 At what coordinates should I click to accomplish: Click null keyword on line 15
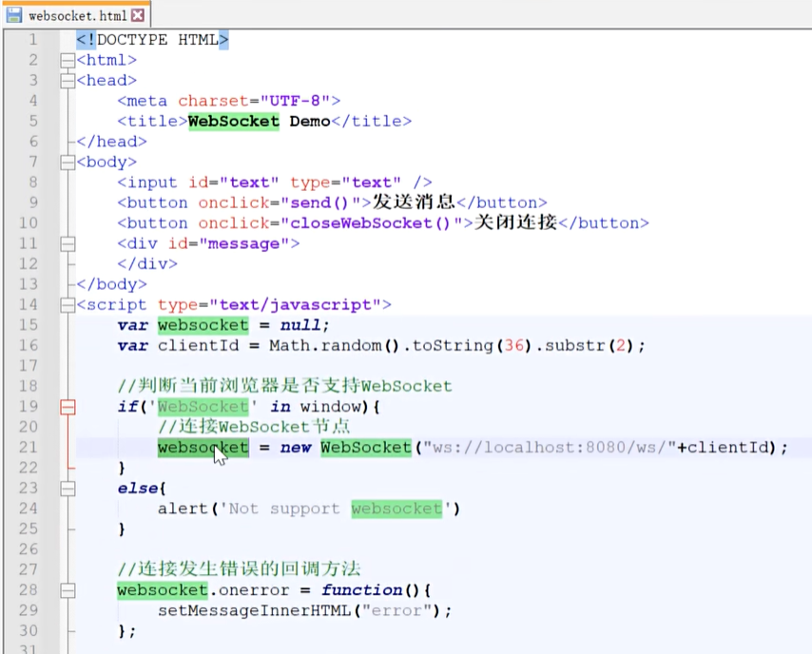click(300, 325)
